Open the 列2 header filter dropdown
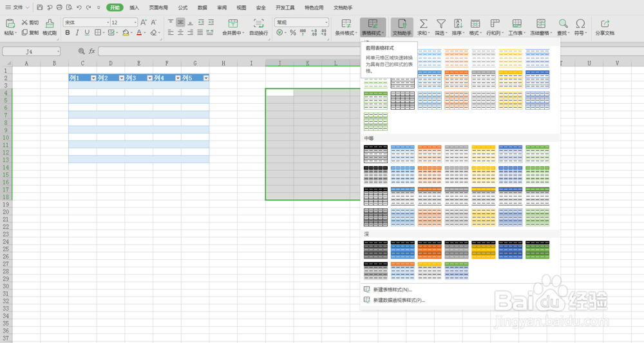 [122, 78]
